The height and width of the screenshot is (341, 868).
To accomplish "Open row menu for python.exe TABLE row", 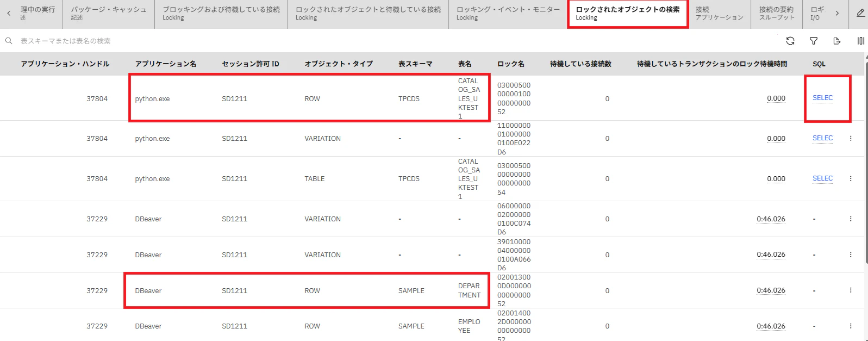I will pos(851,178).
